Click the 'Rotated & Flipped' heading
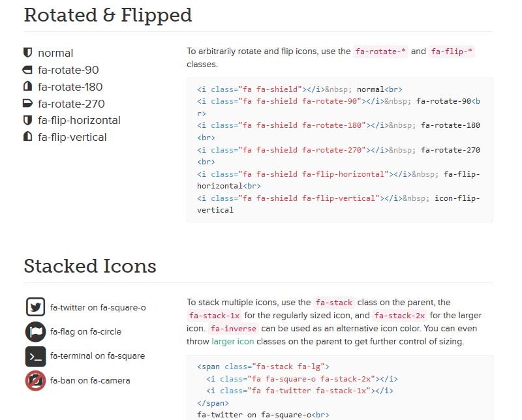 (108, 15)
